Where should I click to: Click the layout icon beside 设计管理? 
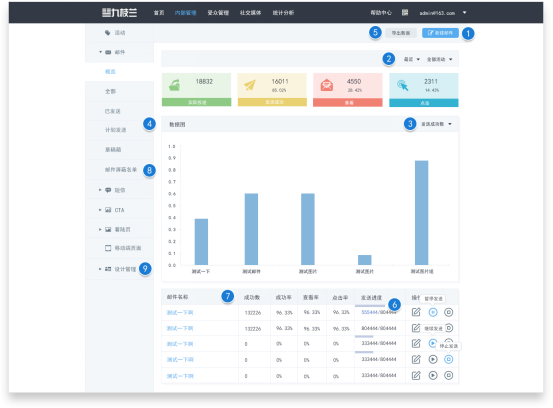(108, 269)
